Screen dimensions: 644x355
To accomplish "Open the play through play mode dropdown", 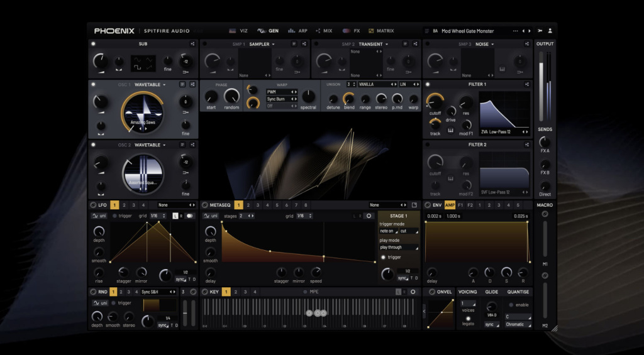I will 399,248.
